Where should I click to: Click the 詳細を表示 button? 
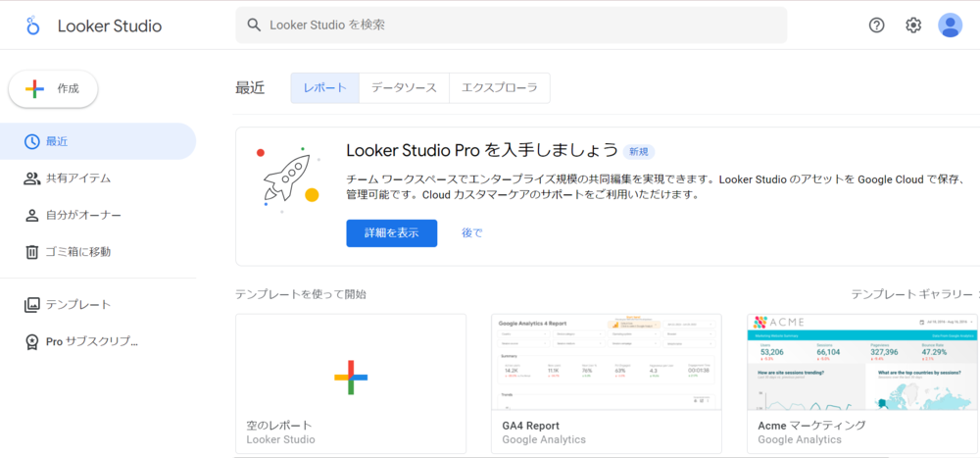392,233
